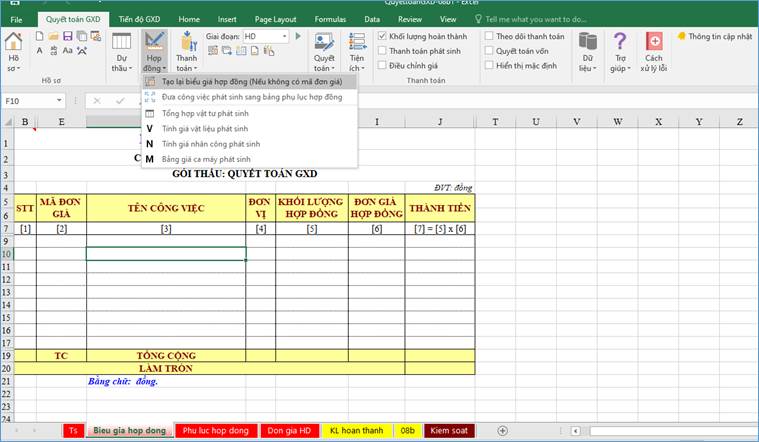Image resolution: width=759 pixels, height=442 pixels.
Task: Switch to the Tiến độ GXD tab
Action: click(x=138, y=19)
